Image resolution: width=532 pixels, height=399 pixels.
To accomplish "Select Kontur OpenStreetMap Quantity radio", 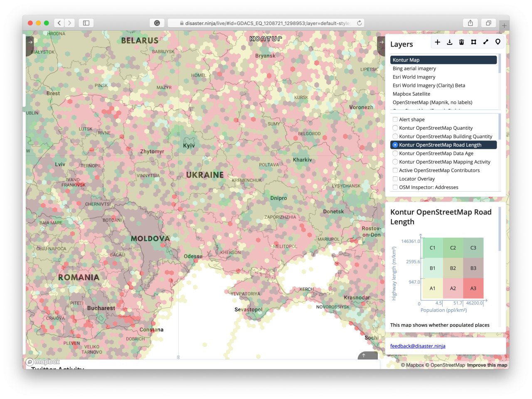I will point(395,128).
